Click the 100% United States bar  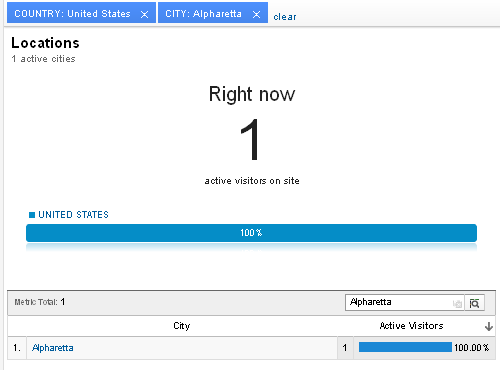tap(251, 233)
